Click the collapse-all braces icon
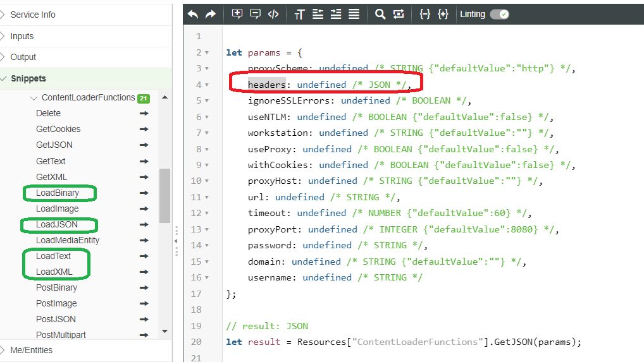The height and width of the screenshot is (362, 644). 425,14
